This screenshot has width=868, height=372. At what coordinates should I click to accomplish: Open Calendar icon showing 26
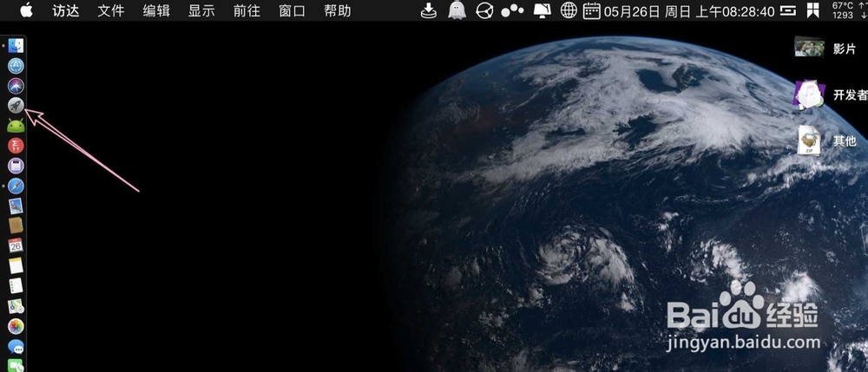[16, 245]
